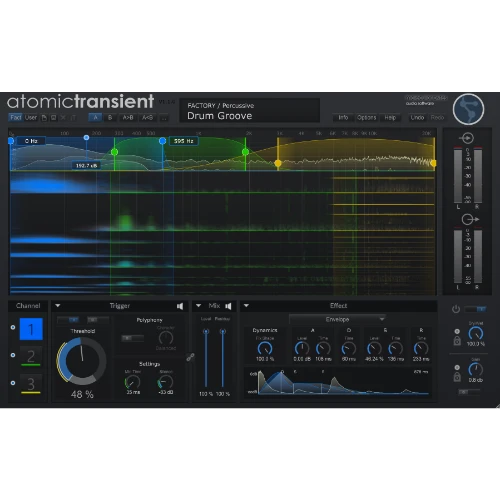This screenshot has width=500, height=500.
Task: Switch to Fact presets tab
Action: pos(15,117)
